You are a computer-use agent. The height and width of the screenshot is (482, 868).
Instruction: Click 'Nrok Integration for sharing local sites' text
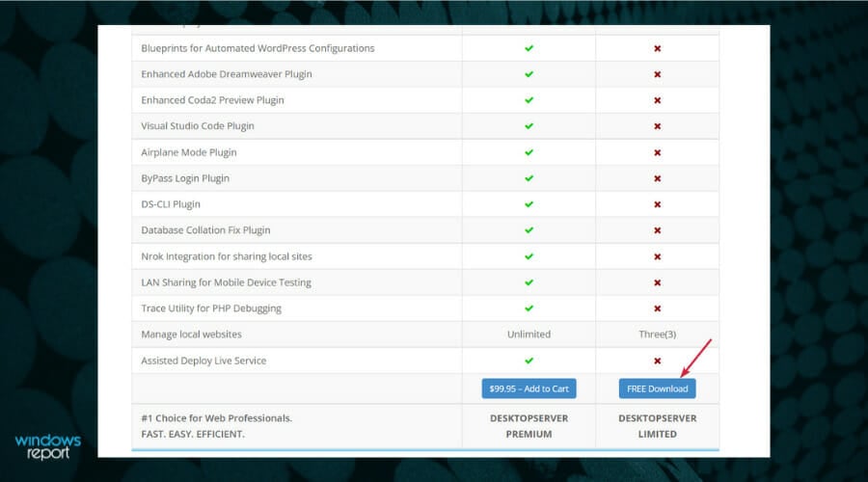click(x=227, y=256)
